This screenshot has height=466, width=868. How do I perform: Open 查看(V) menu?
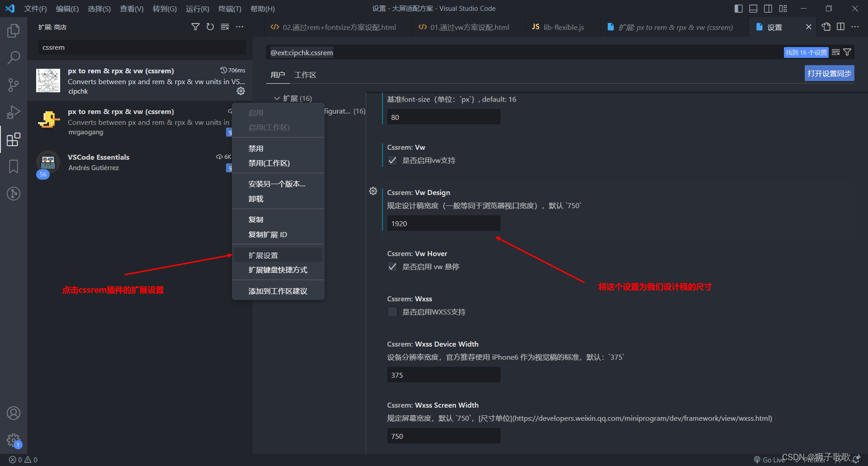click(x=132, y=9)
